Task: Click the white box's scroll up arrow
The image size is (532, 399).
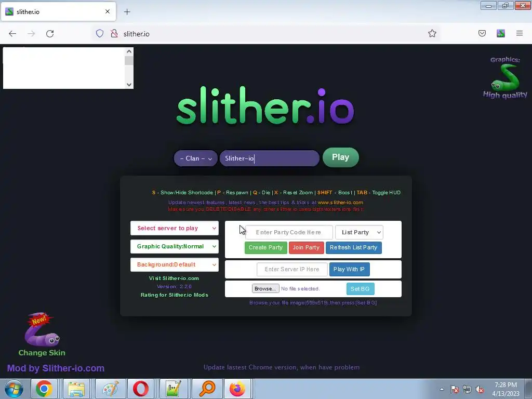Action: click(129, 51)
